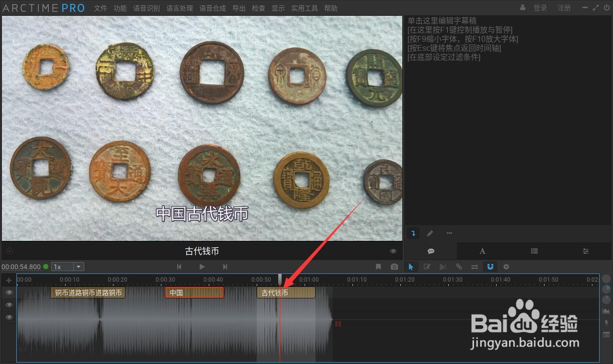Click the bookmark marker icon
This screenshot has height=364, width=613.
pyautogui.click(x=378, y=267)
